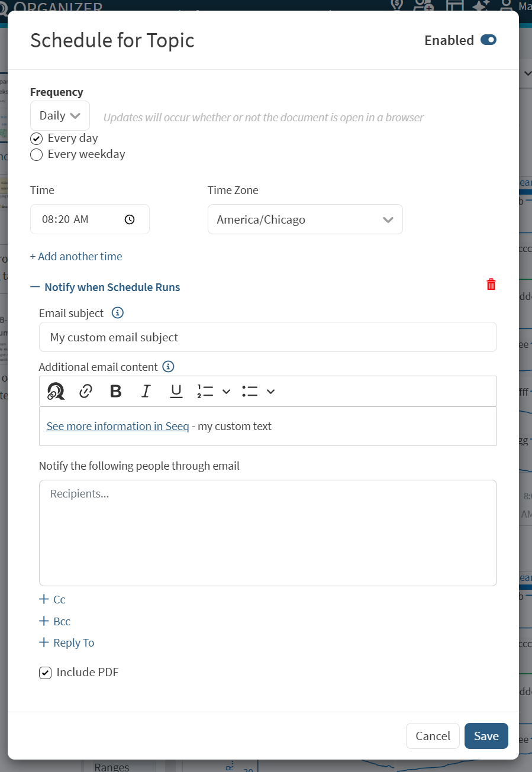Click the clock icon in Time field

pos(130,219)
